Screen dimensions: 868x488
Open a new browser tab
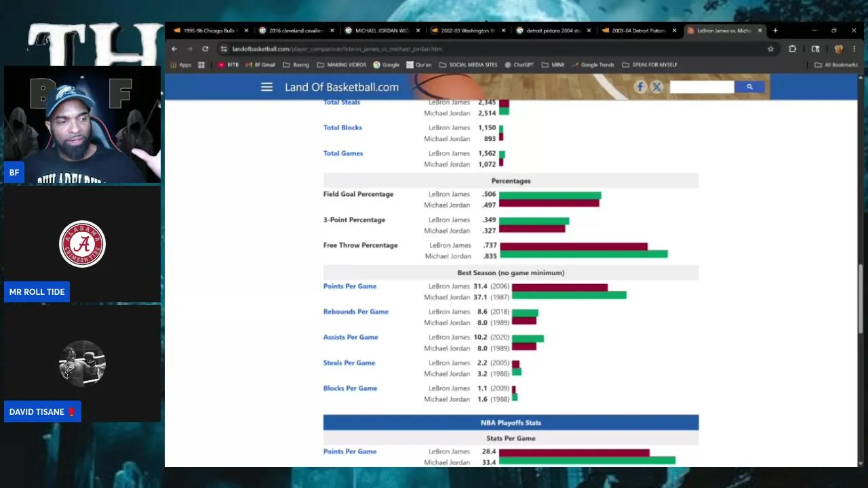click(x=775, y=30)
